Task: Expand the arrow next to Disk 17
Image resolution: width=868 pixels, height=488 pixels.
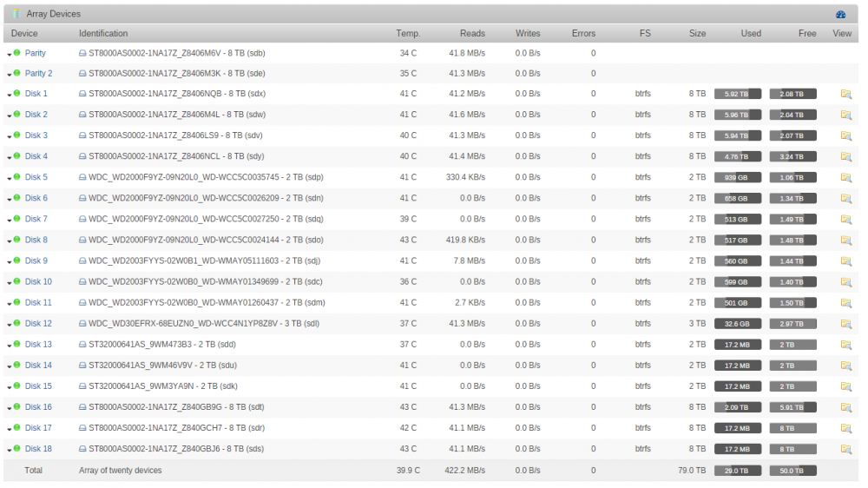Action: click(x=10, y=429)
